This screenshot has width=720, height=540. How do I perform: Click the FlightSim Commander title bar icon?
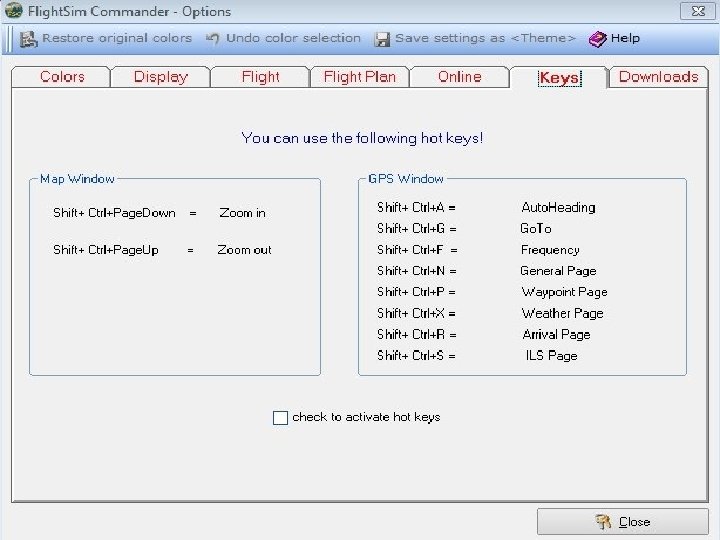(x=13, y=11)
